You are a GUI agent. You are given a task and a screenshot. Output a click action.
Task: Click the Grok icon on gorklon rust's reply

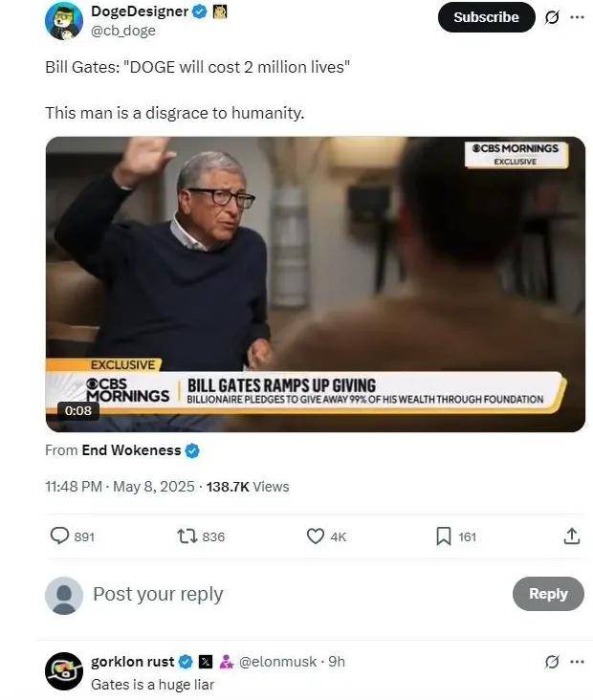[552, 662]
